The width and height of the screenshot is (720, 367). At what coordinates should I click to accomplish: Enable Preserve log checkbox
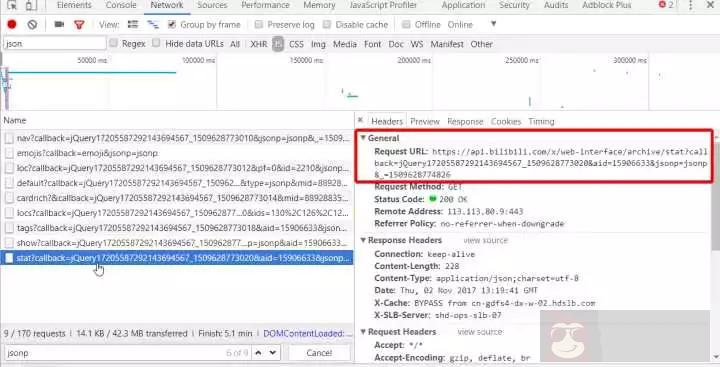coord(259,24)
